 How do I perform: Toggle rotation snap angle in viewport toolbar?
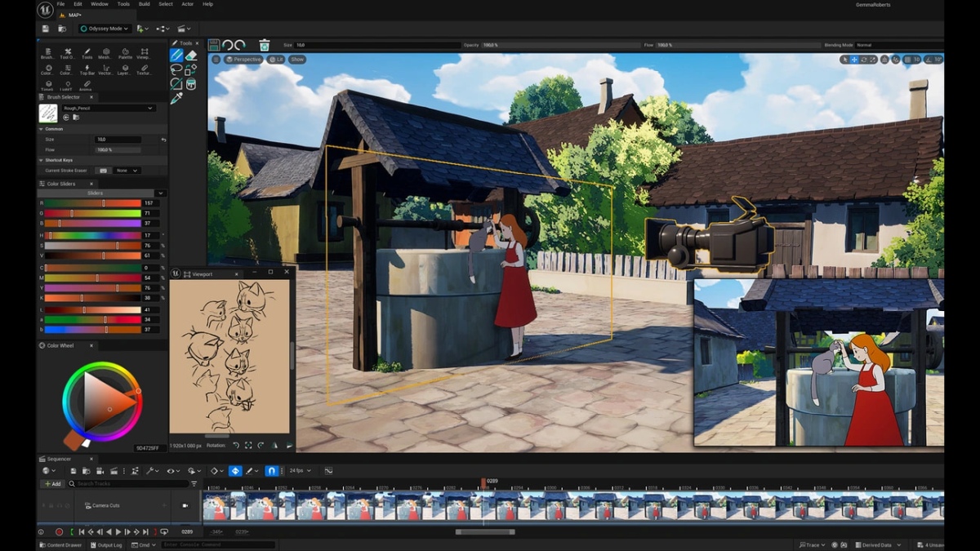pos(928,60)
